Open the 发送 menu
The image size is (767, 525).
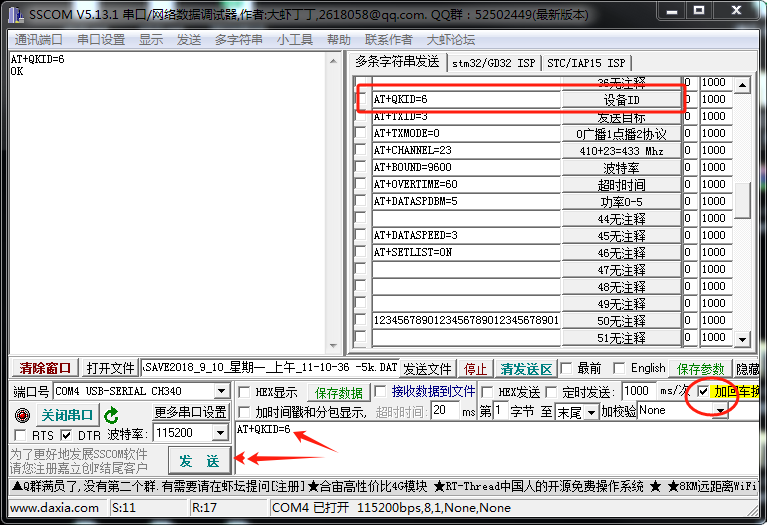(x=189, y=40)
